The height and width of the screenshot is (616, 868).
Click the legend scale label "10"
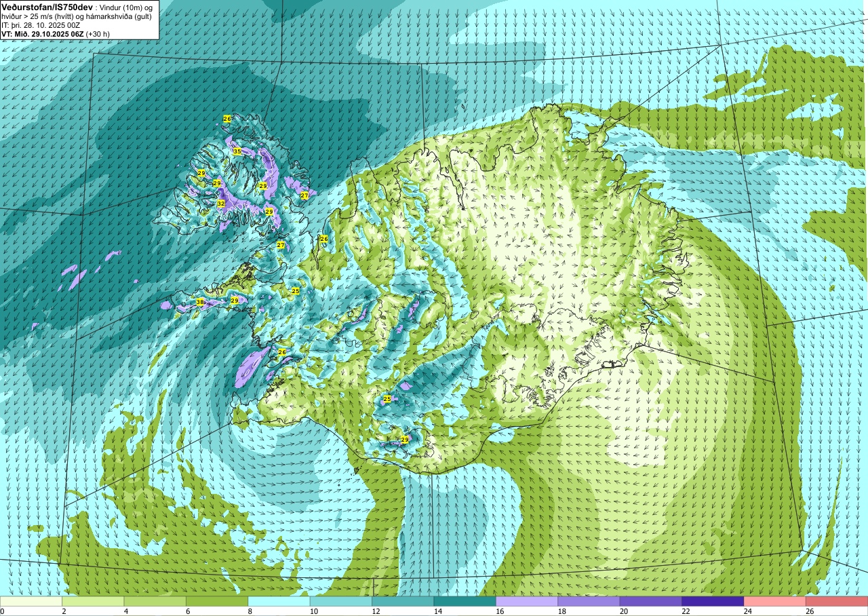coord(313,611)
